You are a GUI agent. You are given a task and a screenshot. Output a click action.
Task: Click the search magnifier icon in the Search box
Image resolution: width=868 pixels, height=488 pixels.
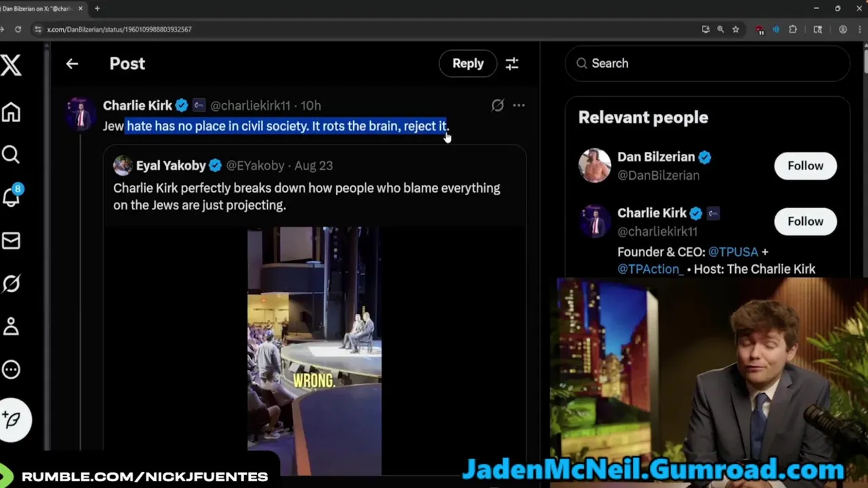pyautogui.click(x=582, y=63)
